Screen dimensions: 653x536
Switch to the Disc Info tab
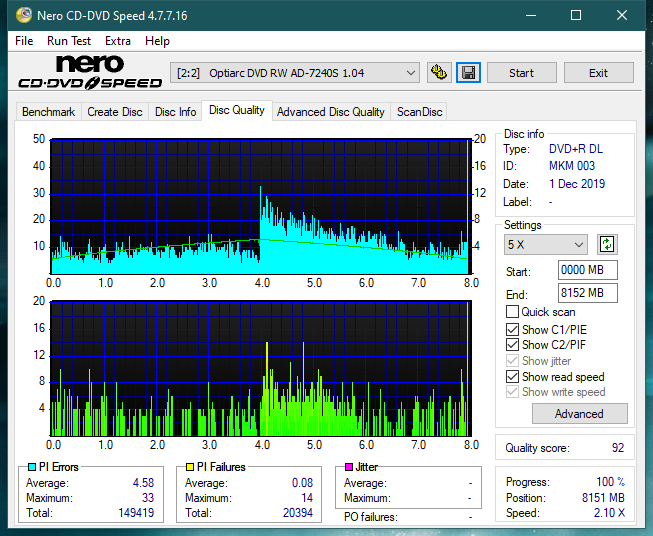click(175, 112)
